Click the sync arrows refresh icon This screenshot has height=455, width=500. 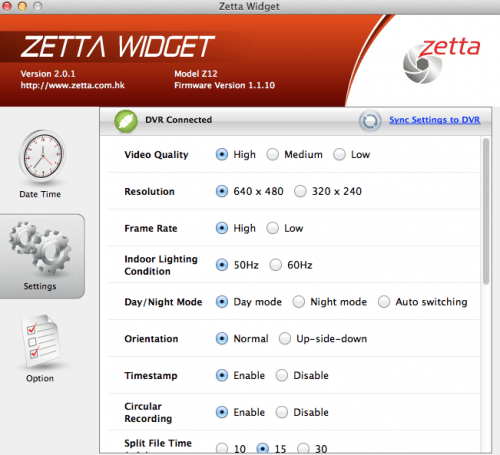pyautogui.click(x=370, y=121)
